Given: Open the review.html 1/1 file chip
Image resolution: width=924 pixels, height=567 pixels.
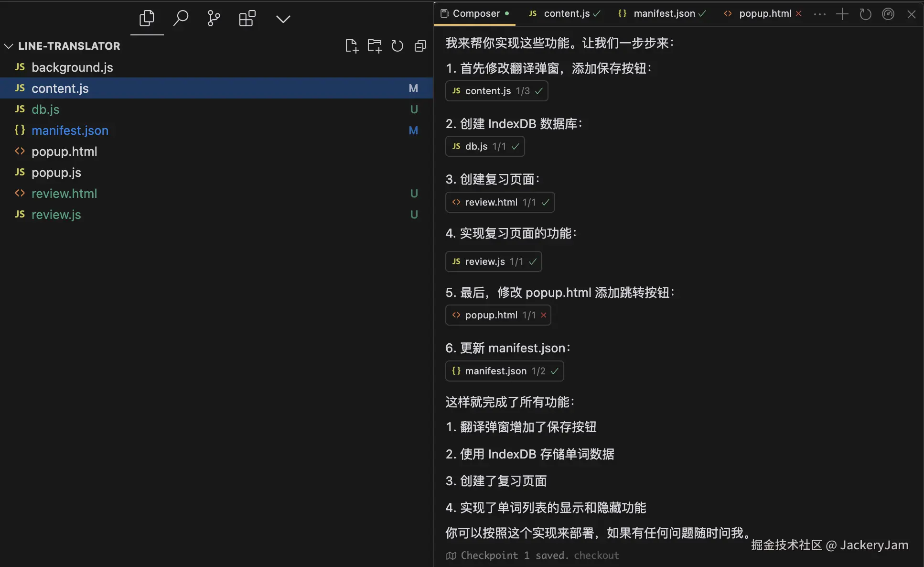Looking at the screenshot, I should click(500, 202).
